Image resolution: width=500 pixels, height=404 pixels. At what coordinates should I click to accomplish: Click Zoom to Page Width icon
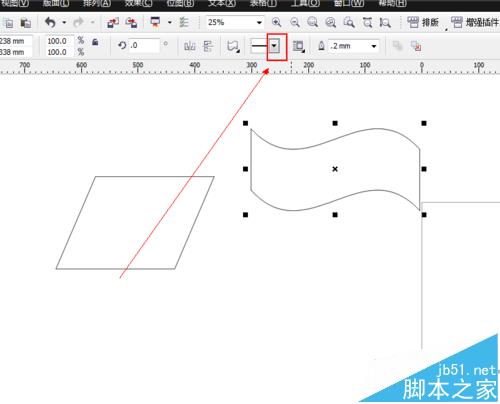point(367,22)
